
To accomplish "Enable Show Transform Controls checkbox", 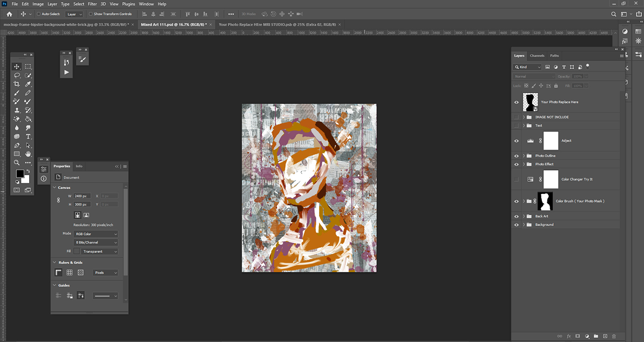I will pos(91,14).
